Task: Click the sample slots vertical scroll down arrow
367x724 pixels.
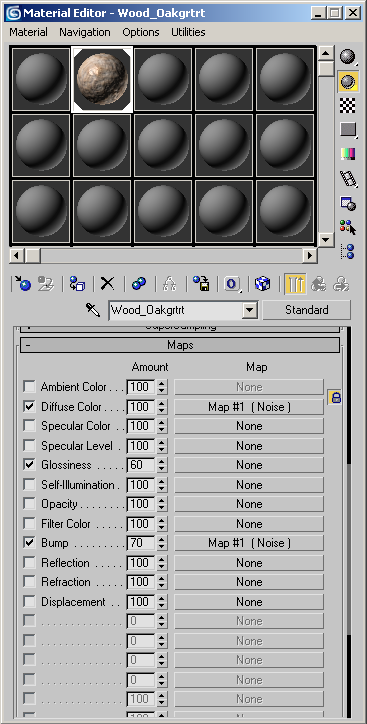Action: (326, 239)
